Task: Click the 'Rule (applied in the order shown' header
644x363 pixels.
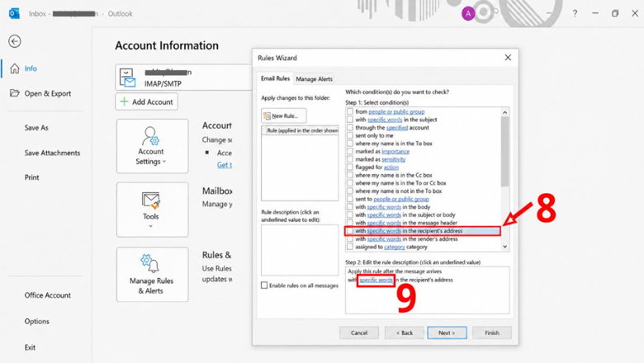Action: 301,130
